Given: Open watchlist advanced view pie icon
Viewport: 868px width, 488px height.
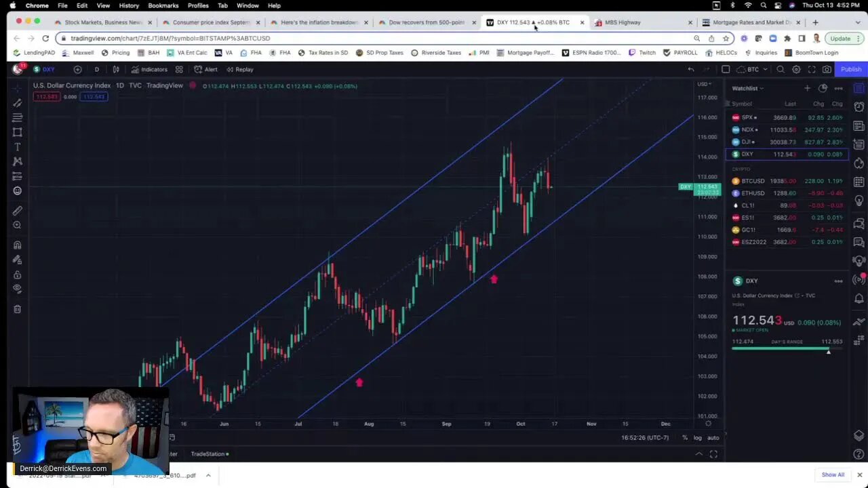Looking at the screenshot, I should [x=823, y=88].
